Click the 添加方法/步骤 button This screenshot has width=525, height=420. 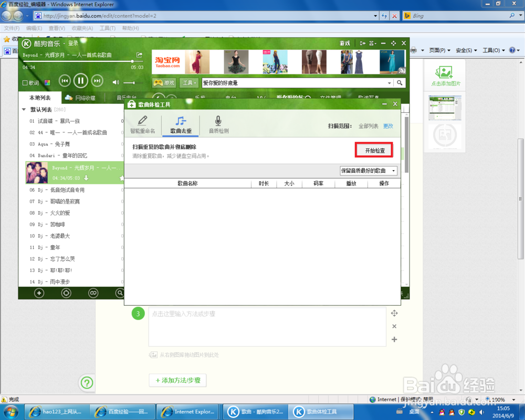click(178, 381)
